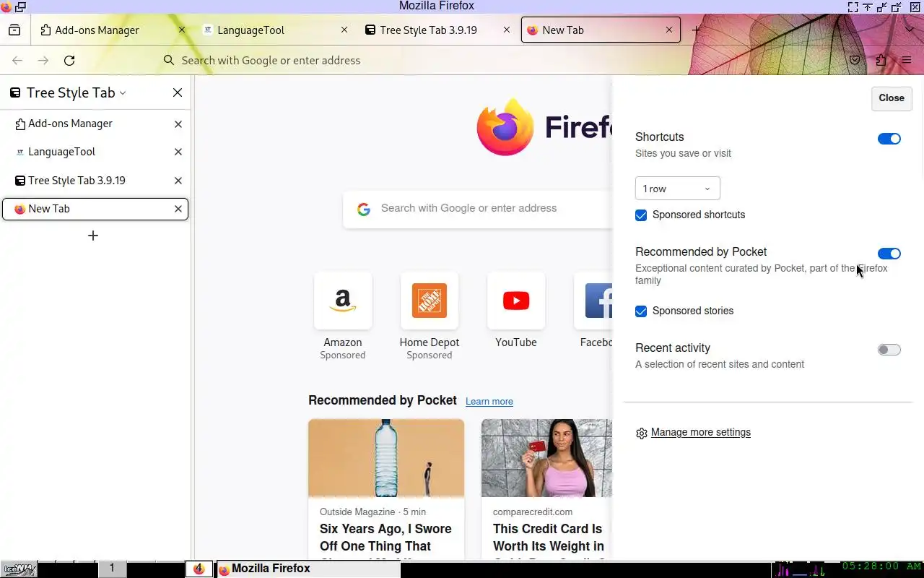Viewport: 924px width, 578px height.
Task: Close the New Tab in top tab strip
Action: pos(669,30)
